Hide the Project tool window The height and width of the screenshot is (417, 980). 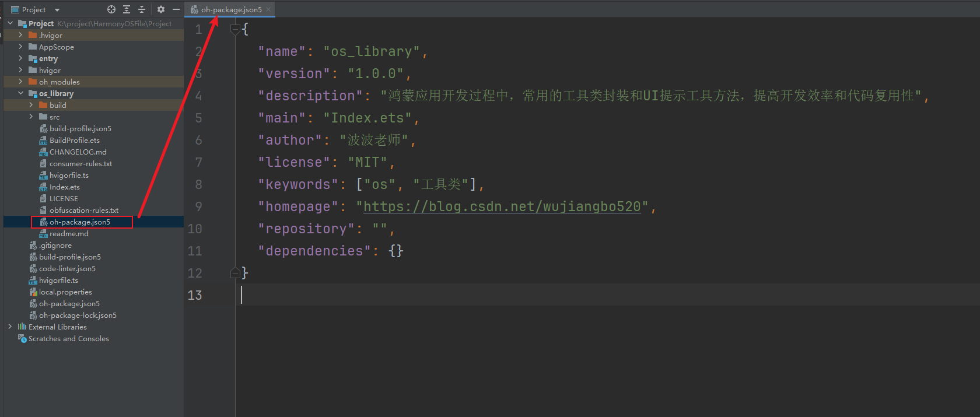pyautogui.click(x=176, y=9)
